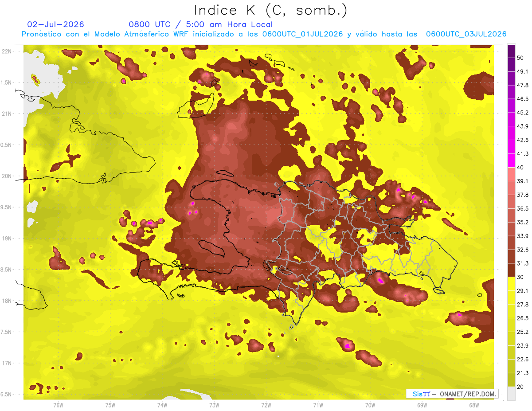Image resolution: width=532 pixels, height=411 pixels.
Task: Click the color bar value "31.3"
Action: click(x=522, y=263)
